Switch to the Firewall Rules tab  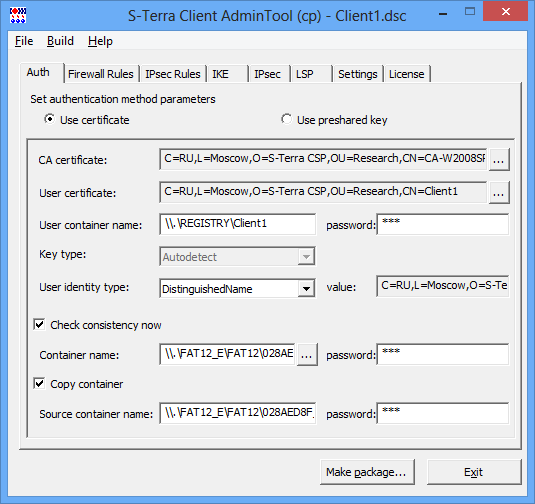pos(101,74)
